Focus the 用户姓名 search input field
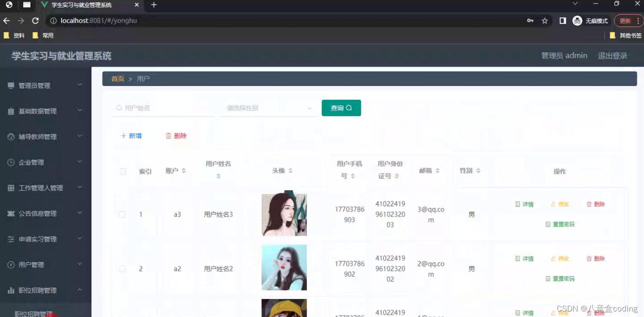Image resolution: width=644 pixels, height=317 pixels. click(x=164, y=108)
